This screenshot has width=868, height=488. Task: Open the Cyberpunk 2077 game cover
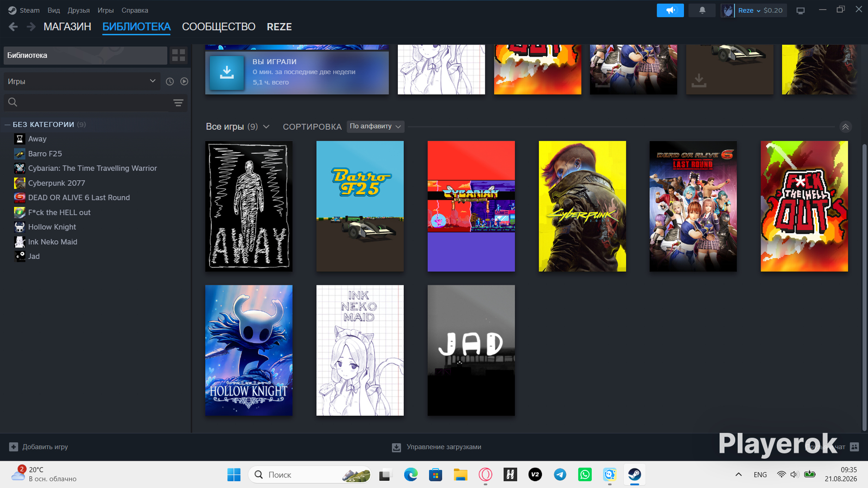582,206
